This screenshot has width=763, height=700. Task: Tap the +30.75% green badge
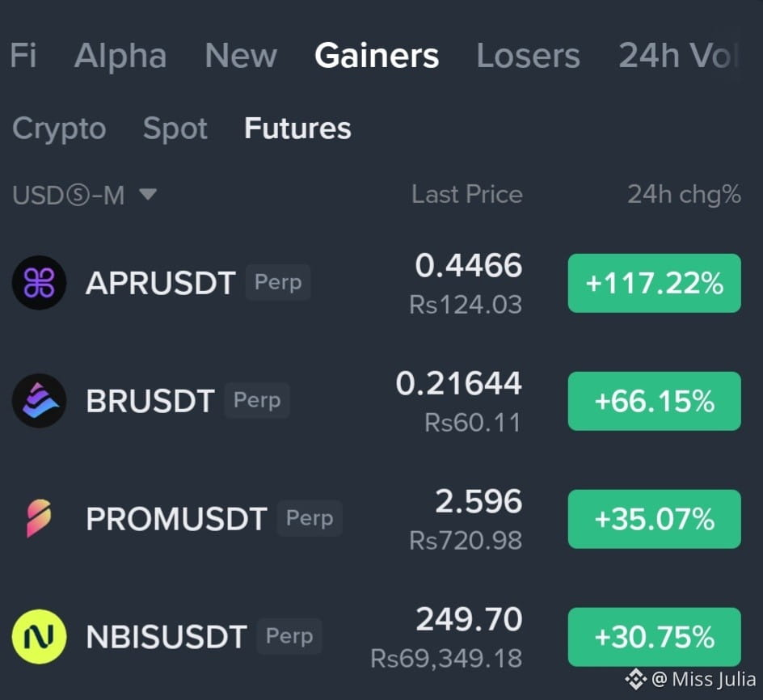pos(654,637)
